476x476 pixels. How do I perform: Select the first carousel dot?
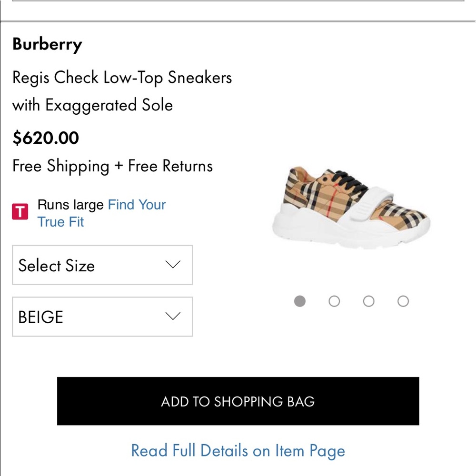click(x=300, y=301)
